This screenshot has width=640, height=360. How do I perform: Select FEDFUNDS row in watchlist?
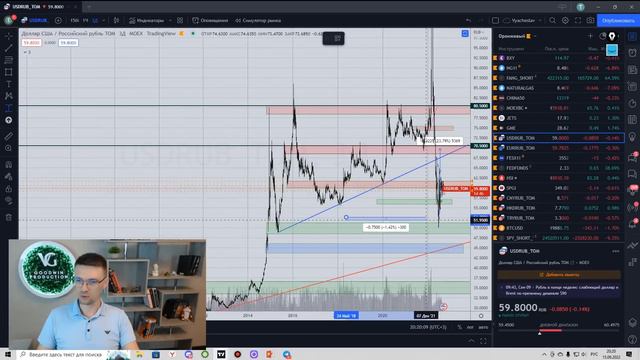[559, 168]
